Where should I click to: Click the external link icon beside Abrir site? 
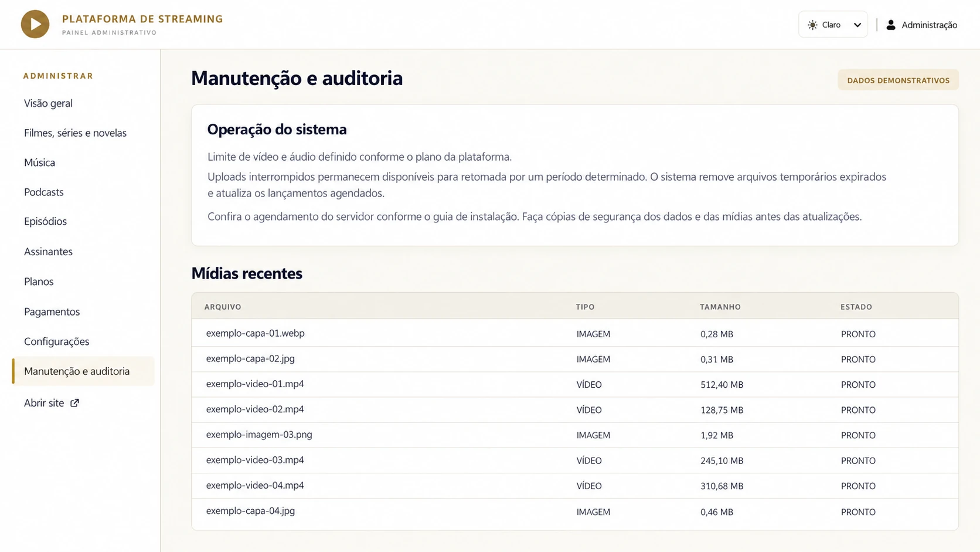[74, 403]
